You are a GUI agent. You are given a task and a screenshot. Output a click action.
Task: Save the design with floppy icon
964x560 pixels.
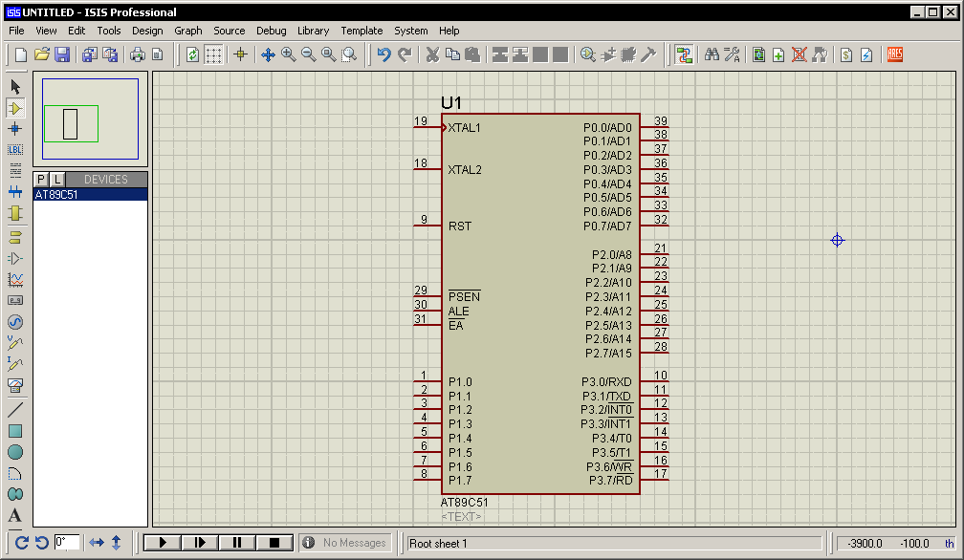[x=62, y=54]
